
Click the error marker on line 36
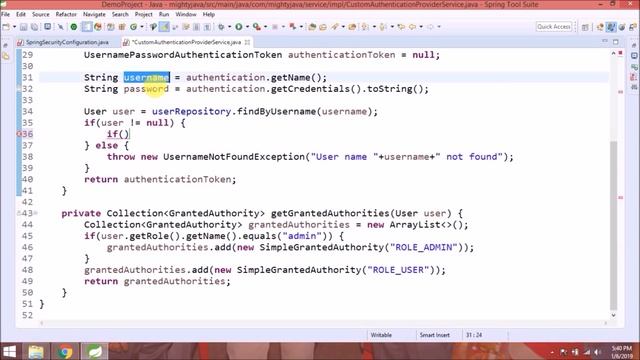[x=19, y=134]
